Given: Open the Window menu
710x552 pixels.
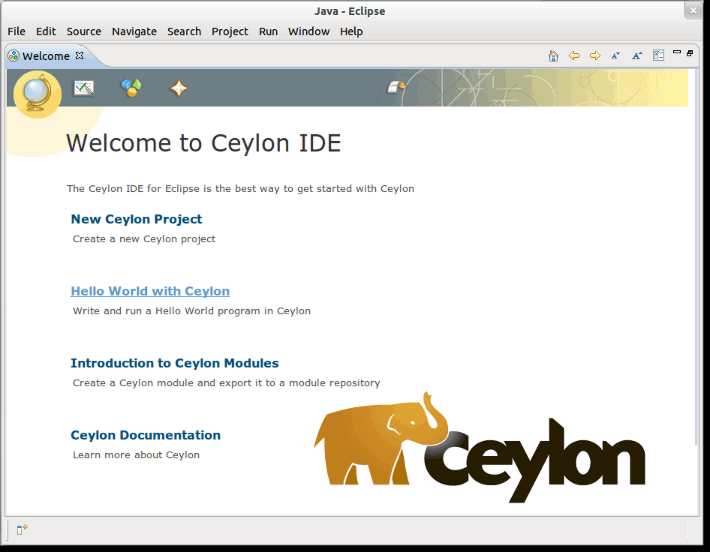Looking at the screenshot, I should pos(309,31).
